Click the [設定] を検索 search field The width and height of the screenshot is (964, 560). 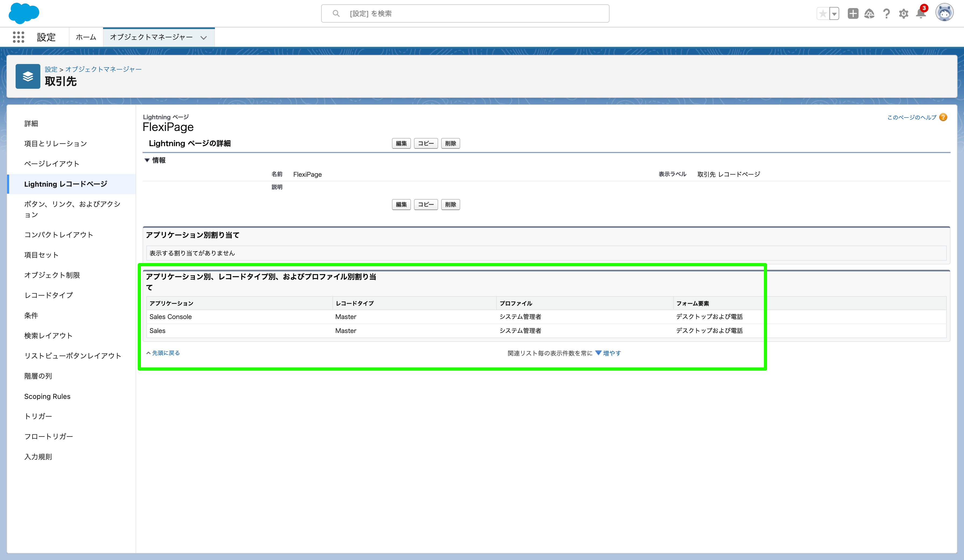[x=465, y=13]
